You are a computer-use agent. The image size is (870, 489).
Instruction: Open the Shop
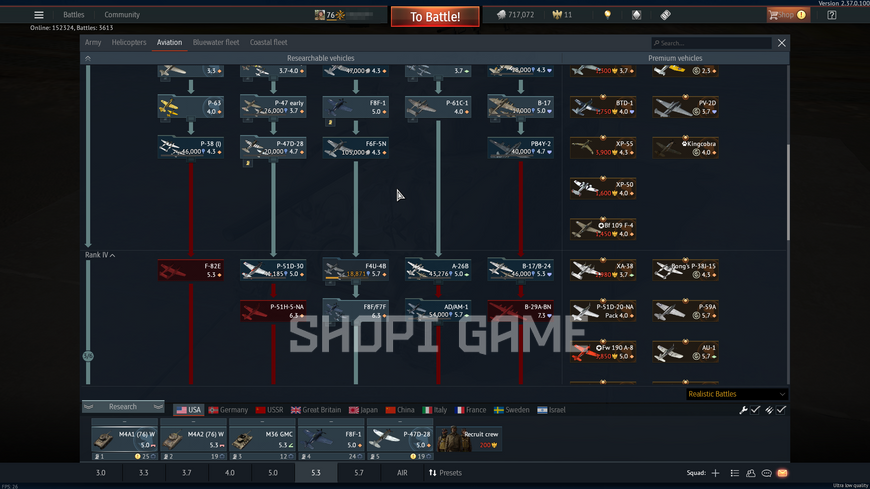point(787,15)
